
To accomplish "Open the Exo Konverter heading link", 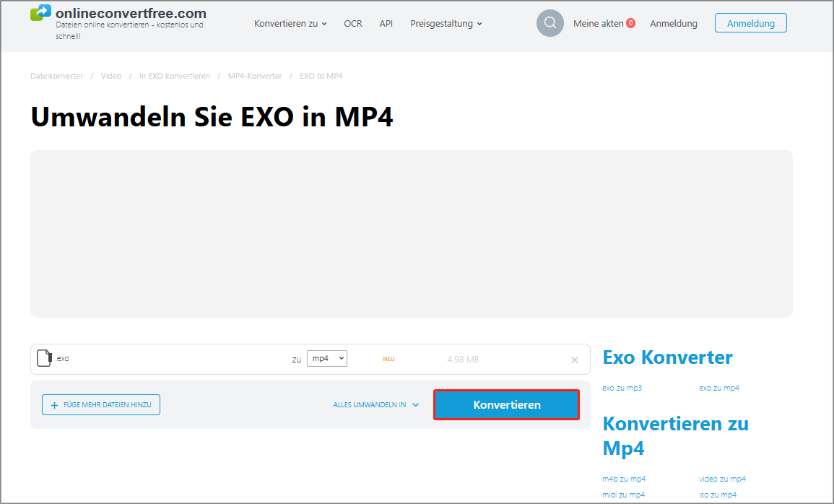I will tap(666, 357).
